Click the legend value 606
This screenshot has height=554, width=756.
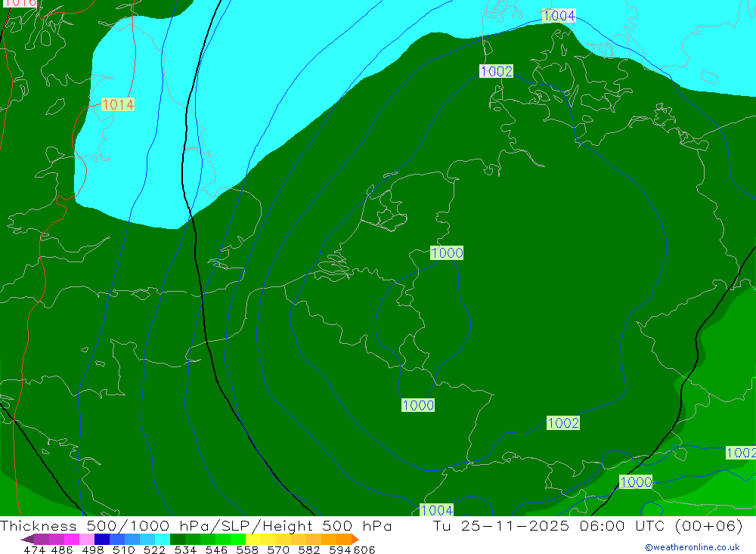[x=364, y=549]
